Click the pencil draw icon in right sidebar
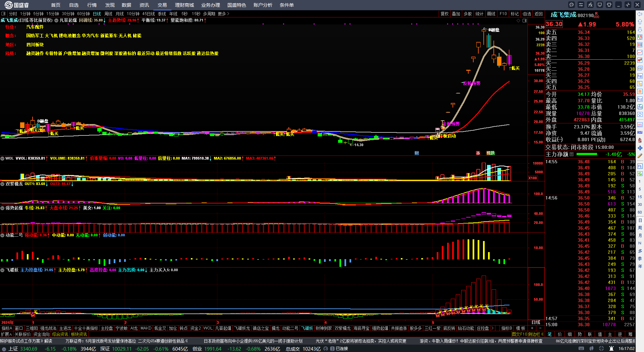This screenshot has height=352, width=644. click(x=640, y=156)
